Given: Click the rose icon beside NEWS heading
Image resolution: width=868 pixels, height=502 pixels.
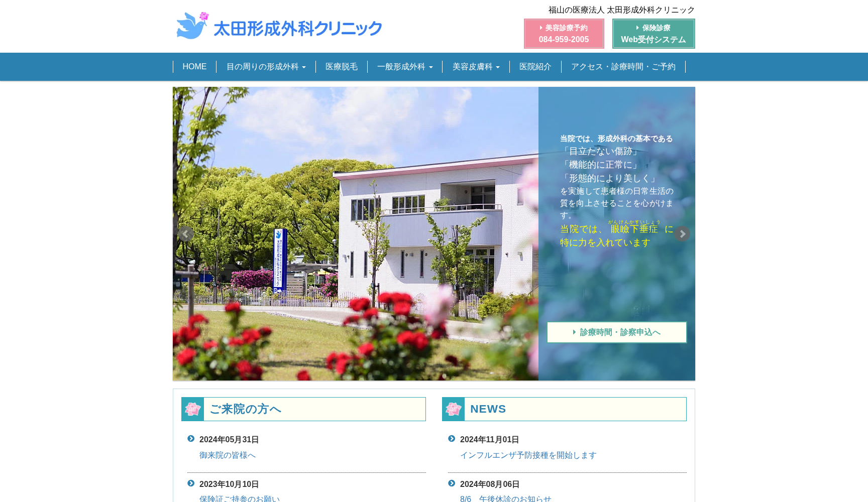Looking at the screenshot, I should click(453, 409).
